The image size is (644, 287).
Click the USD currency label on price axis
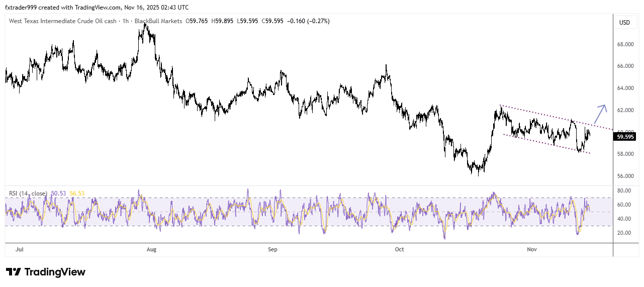tap(624, 23)
